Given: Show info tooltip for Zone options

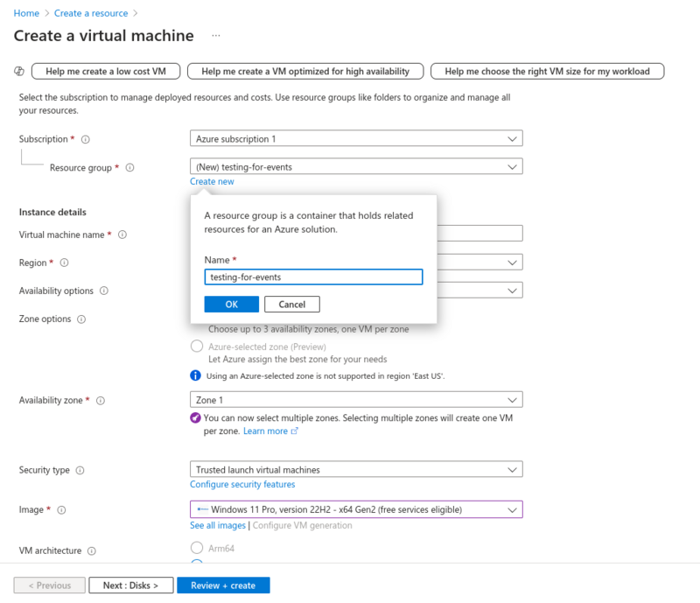Looking at the screenshot, I should pyautogui.click(x=81, y=319).
